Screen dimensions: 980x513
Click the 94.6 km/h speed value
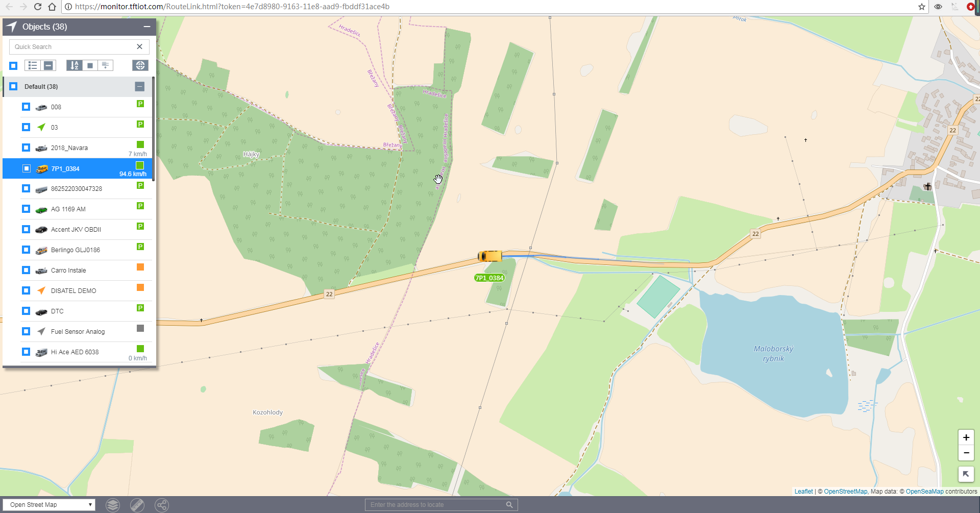pyautogui.click(x=133, y=174)
